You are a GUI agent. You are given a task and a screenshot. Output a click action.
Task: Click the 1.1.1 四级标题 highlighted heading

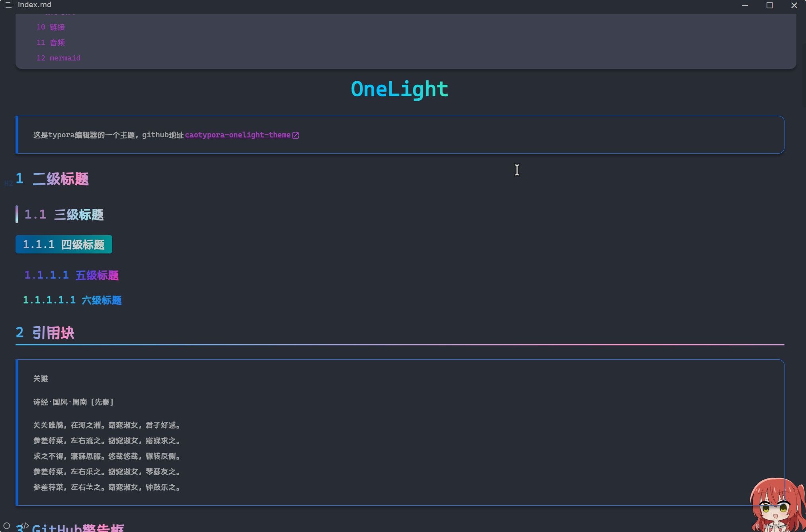64,244
